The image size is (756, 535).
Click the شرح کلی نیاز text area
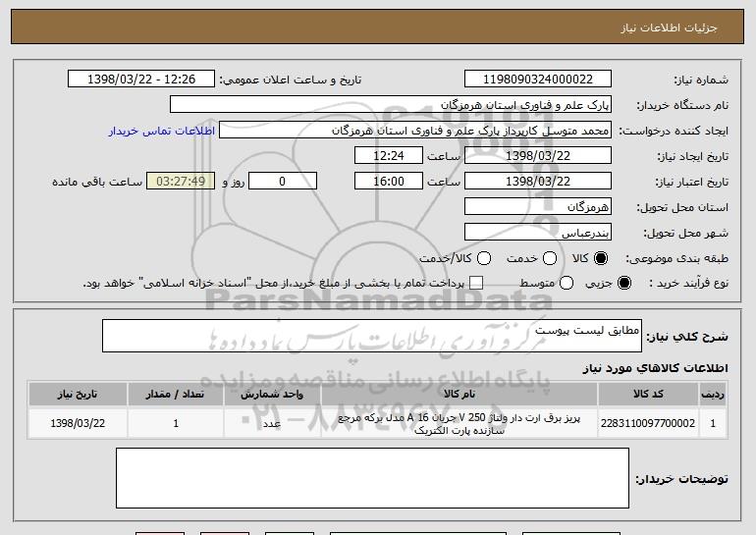pos(372,336)
